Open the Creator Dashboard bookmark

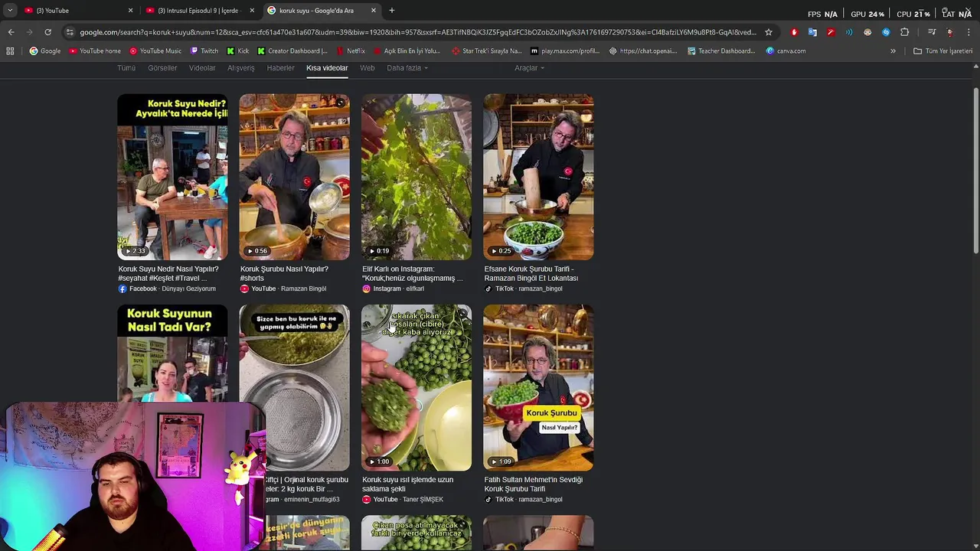[x=292, y=51]
